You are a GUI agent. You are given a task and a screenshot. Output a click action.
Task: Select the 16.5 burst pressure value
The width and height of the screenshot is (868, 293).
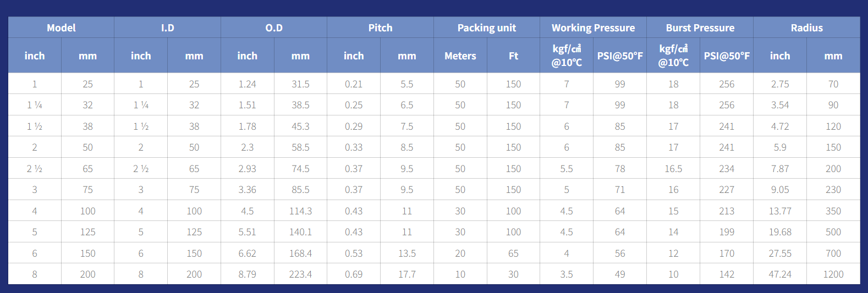pos(673,169)
